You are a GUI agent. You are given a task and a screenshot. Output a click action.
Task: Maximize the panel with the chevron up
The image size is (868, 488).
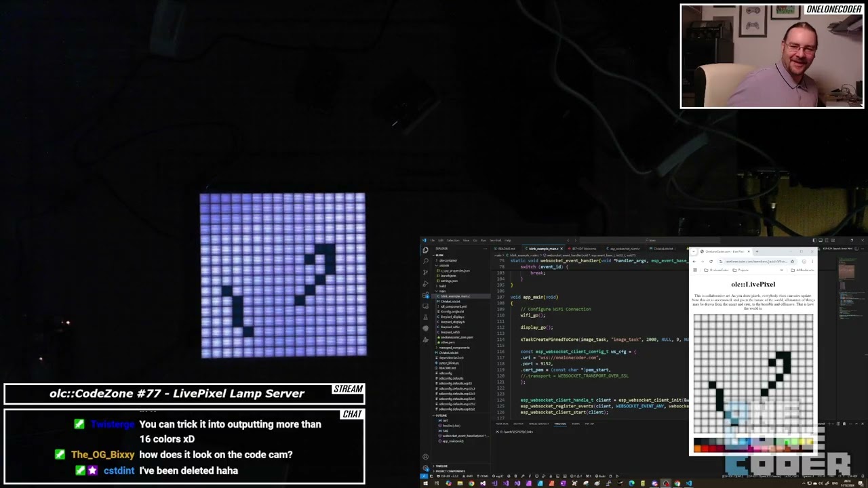(x=856, y=424)
